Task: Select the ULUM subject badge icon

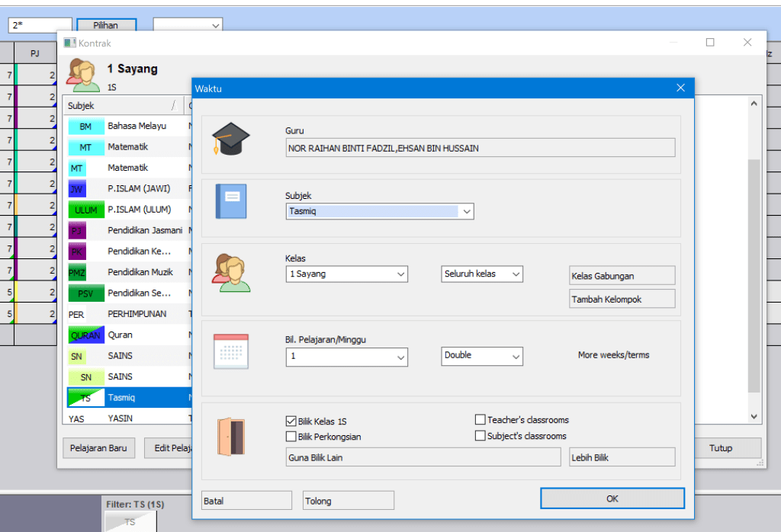Action: pyautogui.click(x=85, y=210)
